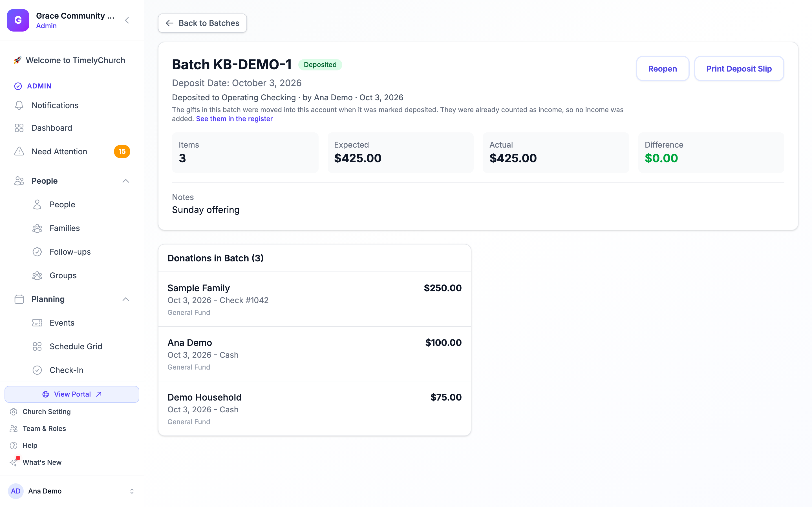Collapse the People section chevron
The width and height of the screenshot is (812, 507).
coord(125,181)
